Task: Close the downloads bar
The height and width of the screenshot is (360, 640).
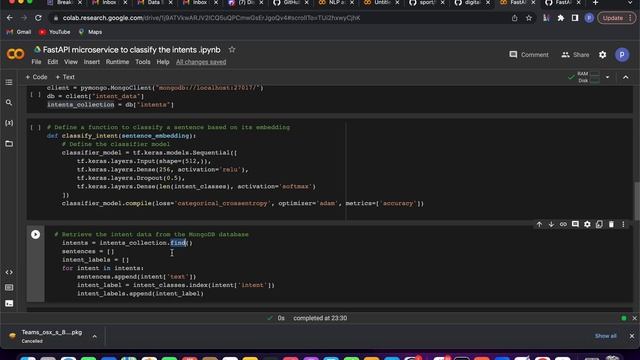Action: [x=632, y=336]
